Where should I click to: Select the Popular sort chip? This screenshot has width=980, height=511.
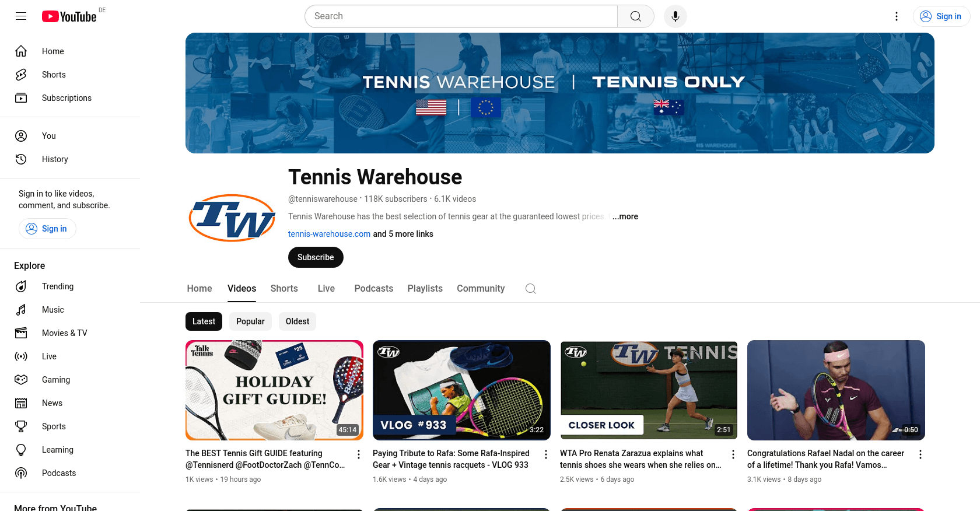pyautogui.click(x=250, y=321)
